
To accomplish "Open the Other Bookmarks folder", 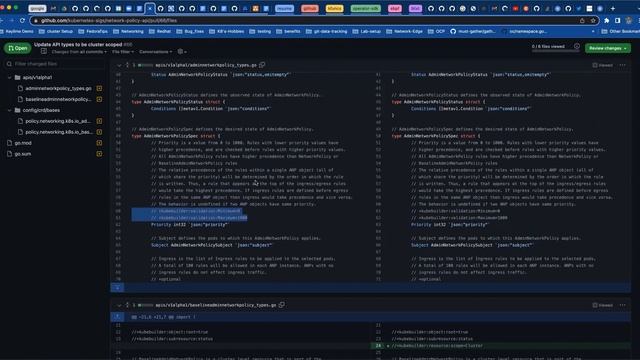I will point(622,31).
